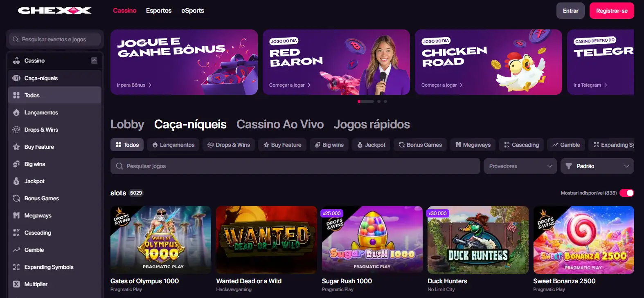Viewport: 644px width, 298px height.
Task: Switch to the Jogos rápidos tab
Action: click(x=372, y=124)
